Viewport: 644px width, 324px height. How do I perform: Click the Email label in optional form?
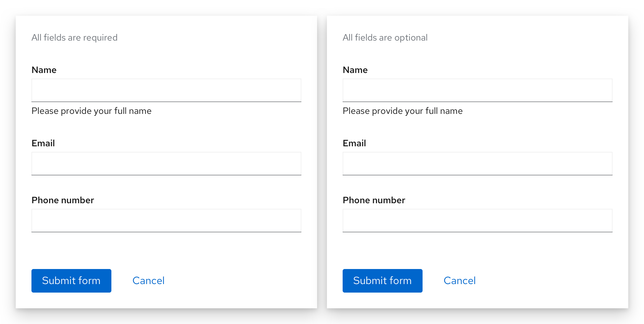coord(354,143)
